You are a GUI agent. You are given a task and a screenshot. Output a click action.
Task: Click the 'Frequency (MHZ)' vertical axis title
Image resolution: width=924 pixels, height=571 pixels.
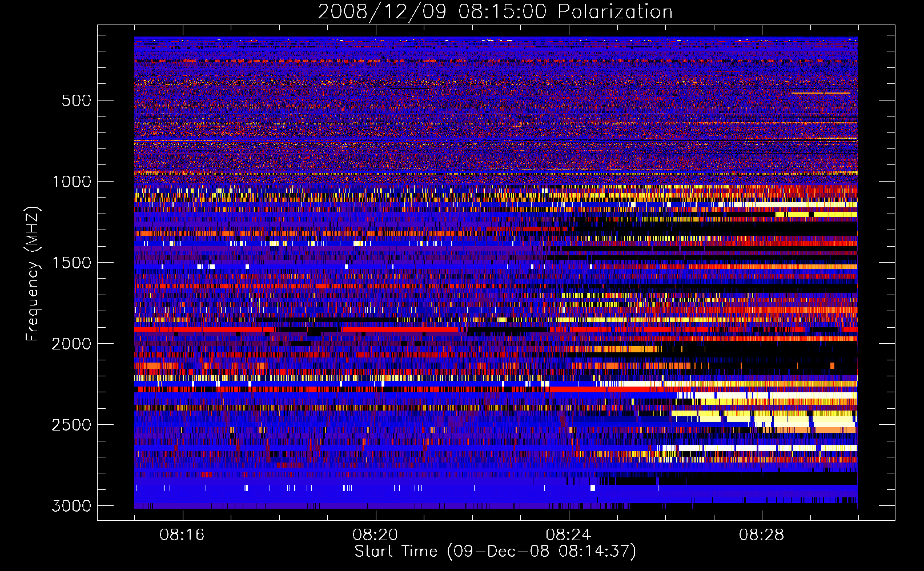[33, 274]
